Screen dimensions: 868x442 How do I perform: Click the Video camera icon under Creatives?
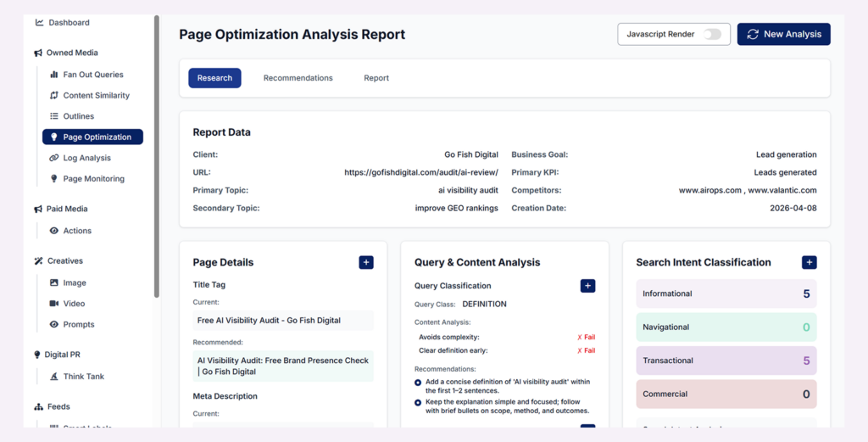tap(54, 304)
